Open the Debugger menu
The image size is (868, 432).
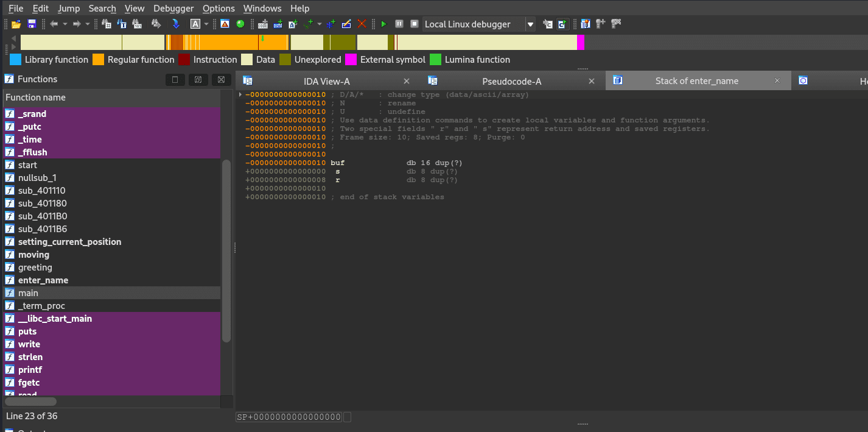(x=173, y=9)
